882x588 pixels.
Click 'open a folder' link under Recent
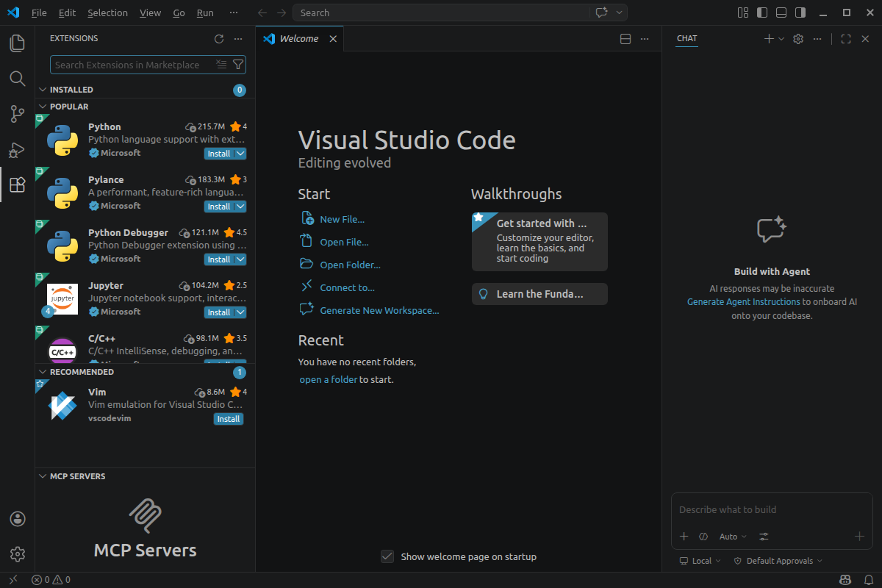pos(328,380)
